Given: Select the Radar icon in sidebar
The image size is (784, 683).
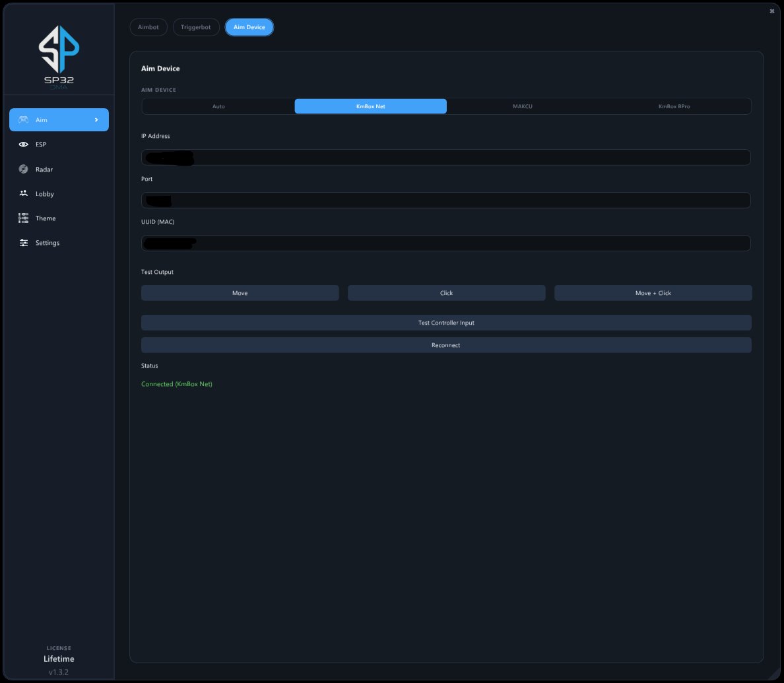Looking at the screenshot, I should tap(24, 169).
